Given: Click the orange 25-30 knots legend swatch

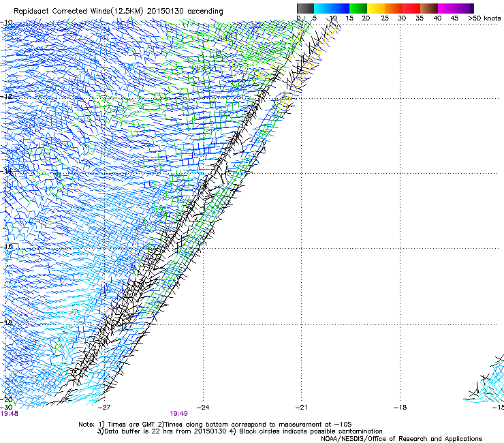Looking at the screenshot, I should tap(394, 8).
